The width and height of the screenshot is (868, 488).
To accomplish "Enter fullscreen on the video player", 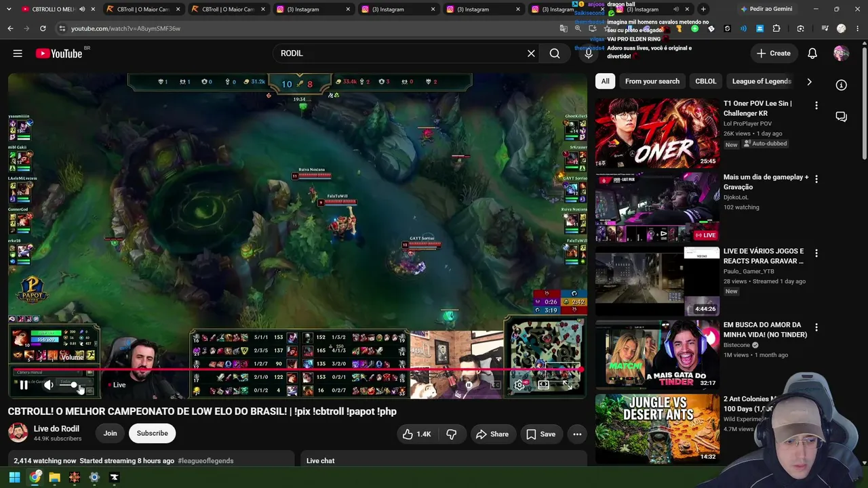I will (x=568, y=385).
